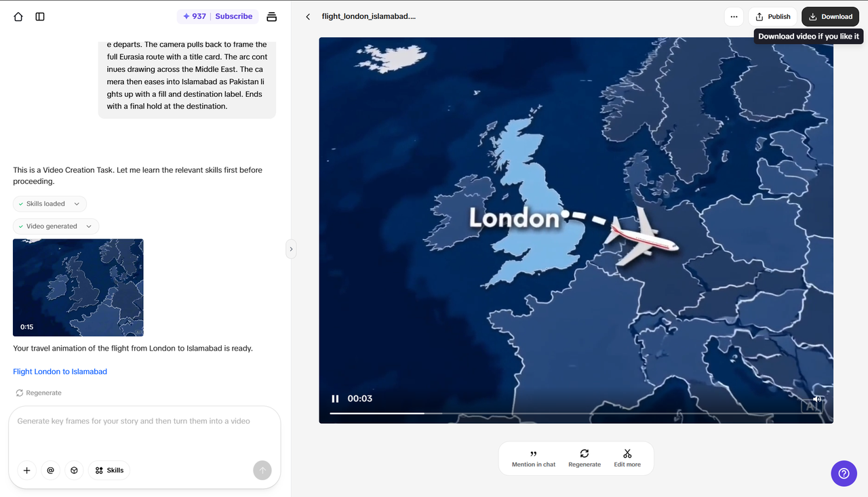The image size is (868, 497).
Task: Click the 00:03 video timecode
Action: [x=359, y=399]
